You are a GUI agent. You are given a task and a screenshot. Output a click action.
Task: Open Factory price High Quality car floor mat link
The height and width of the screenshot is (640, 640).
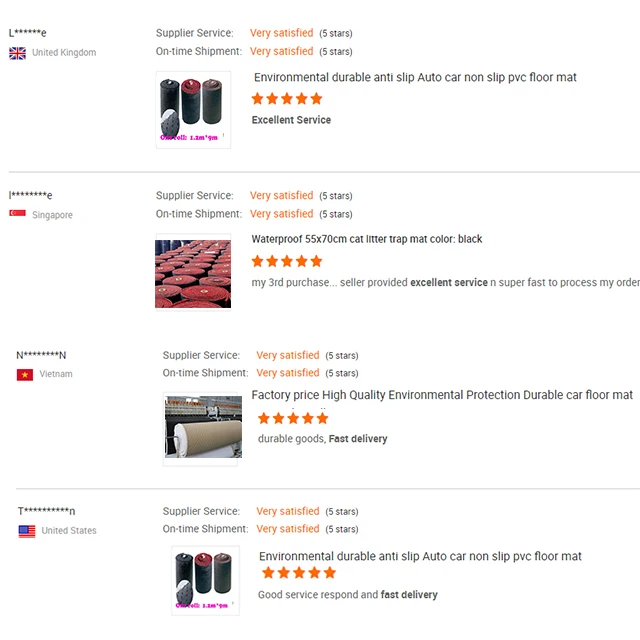pos(442,395)
